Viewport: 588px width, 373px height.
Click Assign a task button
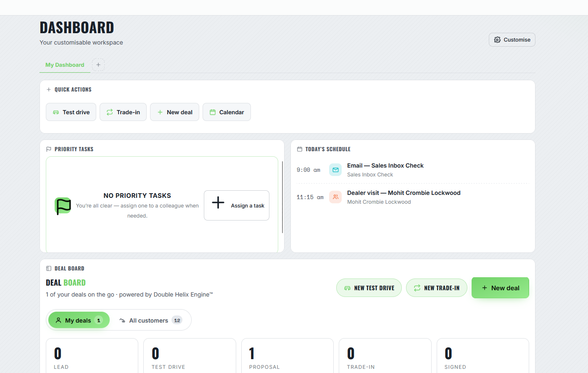237,205
